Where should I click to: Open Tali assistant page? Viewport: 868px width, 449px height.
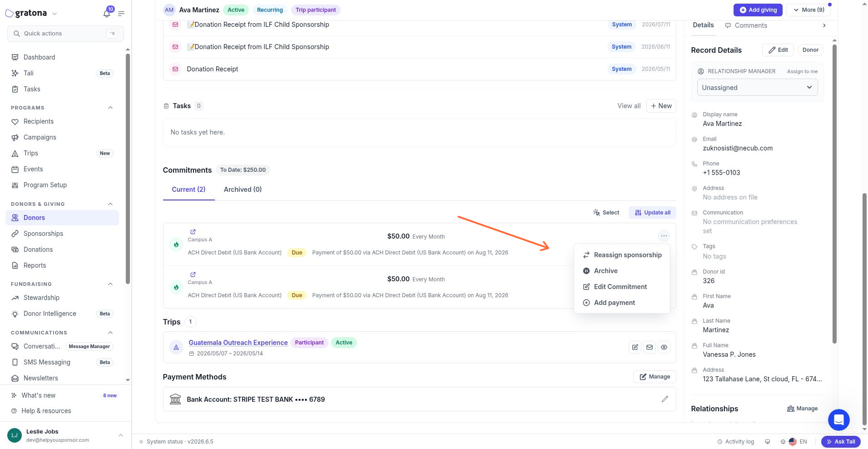tap(62, 73)
